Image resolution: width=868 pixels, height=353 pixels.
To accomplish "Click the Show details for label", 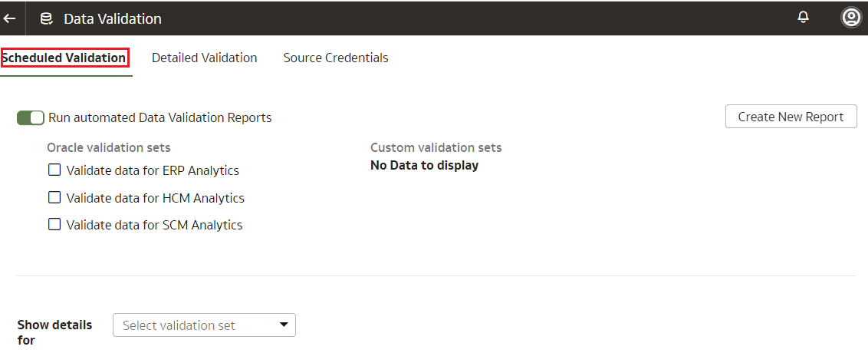I will (54, 332).
